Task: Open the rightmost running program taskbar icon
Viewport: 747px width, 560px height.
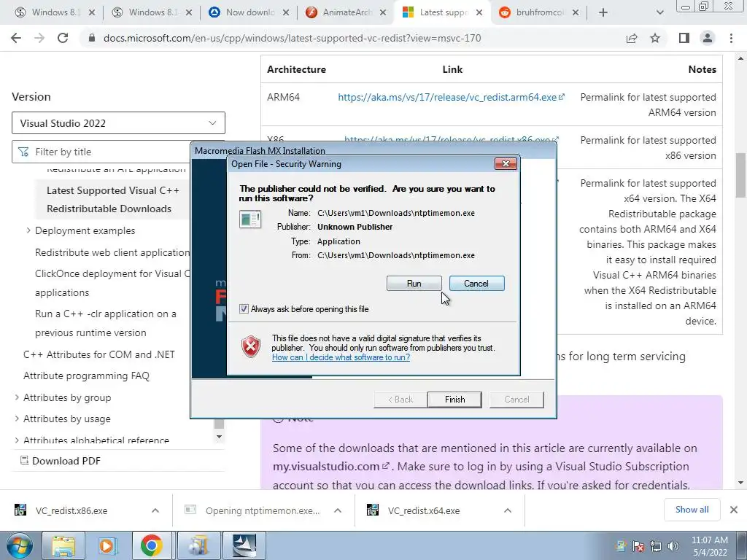Action: pyautogui.click(x=244, y=545)
